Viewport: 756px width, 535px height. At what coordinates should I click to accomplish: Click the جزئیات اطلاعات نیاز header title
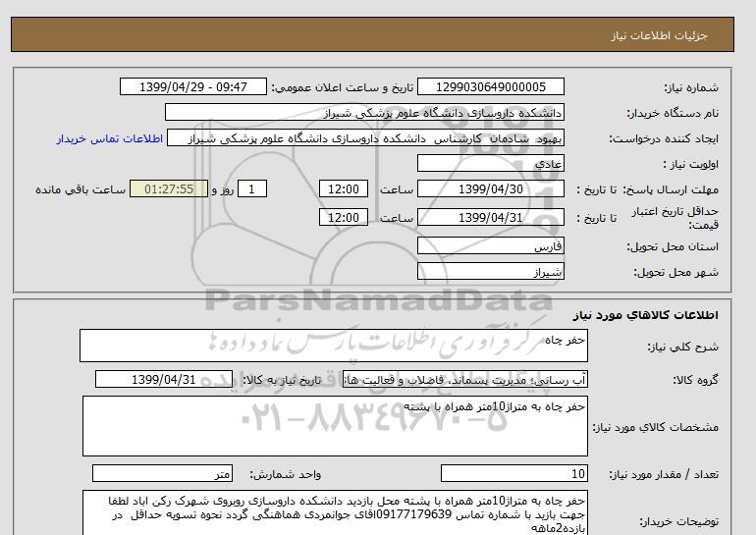point(659,35)
